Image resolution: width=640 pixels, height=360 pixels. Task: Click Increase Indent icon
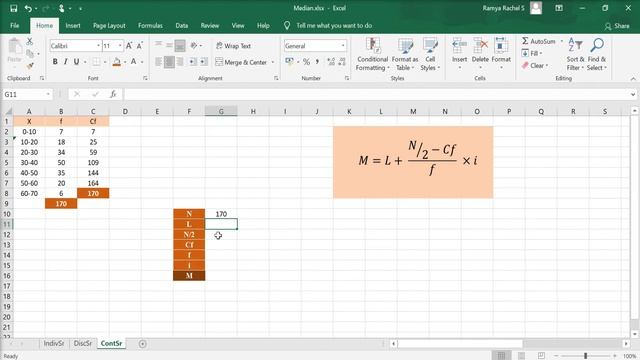pos(204,62)
